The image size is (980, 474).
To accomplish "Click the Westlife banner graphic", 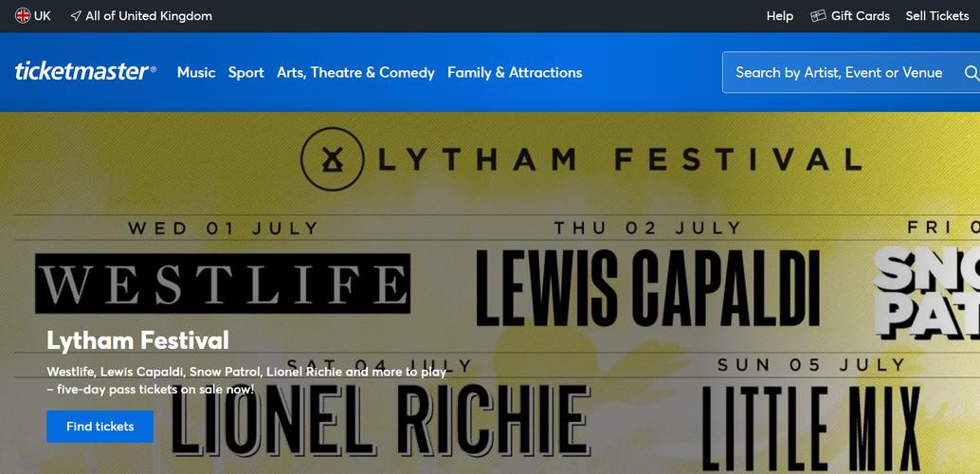I will pos(223,283).
